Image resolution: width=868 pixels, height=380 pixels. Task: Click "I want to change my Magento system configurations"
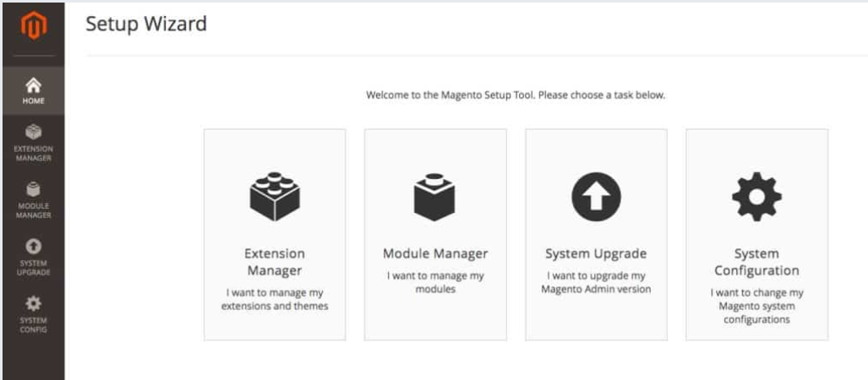[x=756, y=306]
